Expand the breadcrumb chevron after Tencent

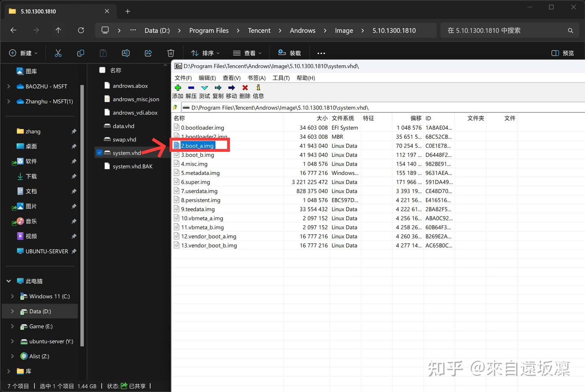tap(279, 30)
